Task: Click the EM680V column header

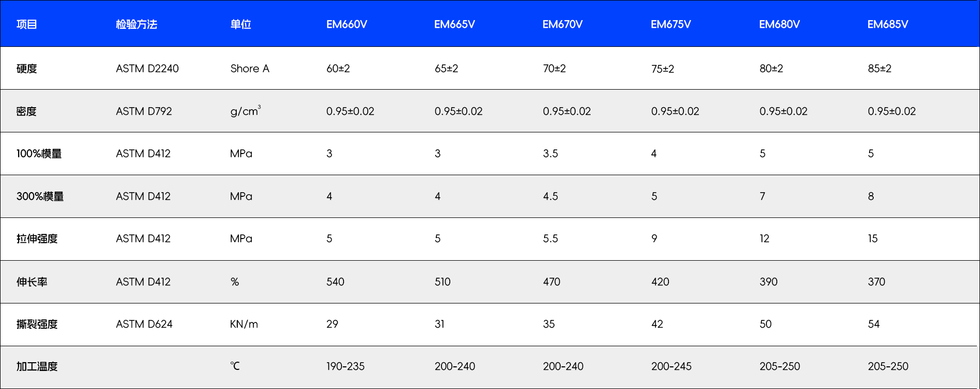Action: 779,24
